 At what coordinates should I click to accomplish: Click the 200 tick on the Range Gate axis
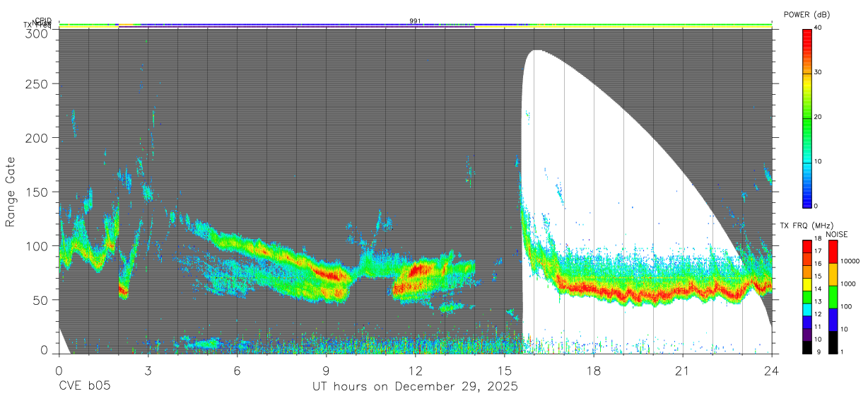pos(37,138)
